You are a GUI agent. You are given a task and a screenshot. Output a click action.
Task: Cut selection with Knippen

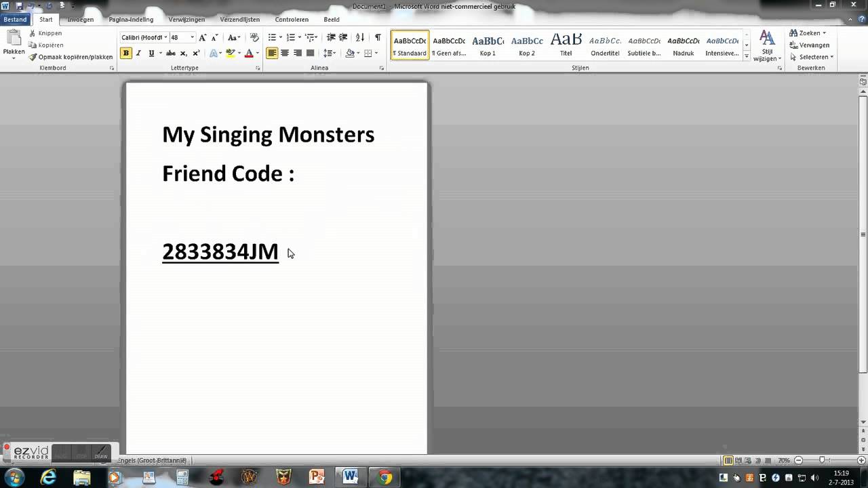[45, 33]
